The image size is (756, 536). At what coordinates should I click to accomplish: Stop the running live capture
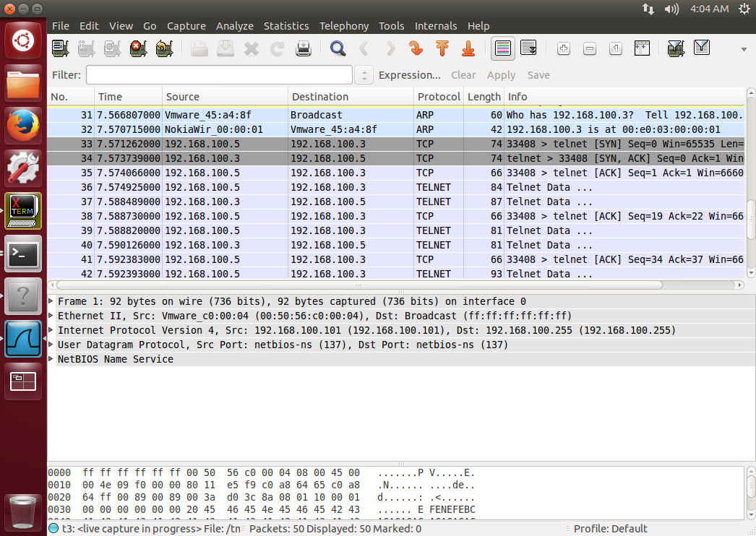pyautogui.click(x=138, y=48)
